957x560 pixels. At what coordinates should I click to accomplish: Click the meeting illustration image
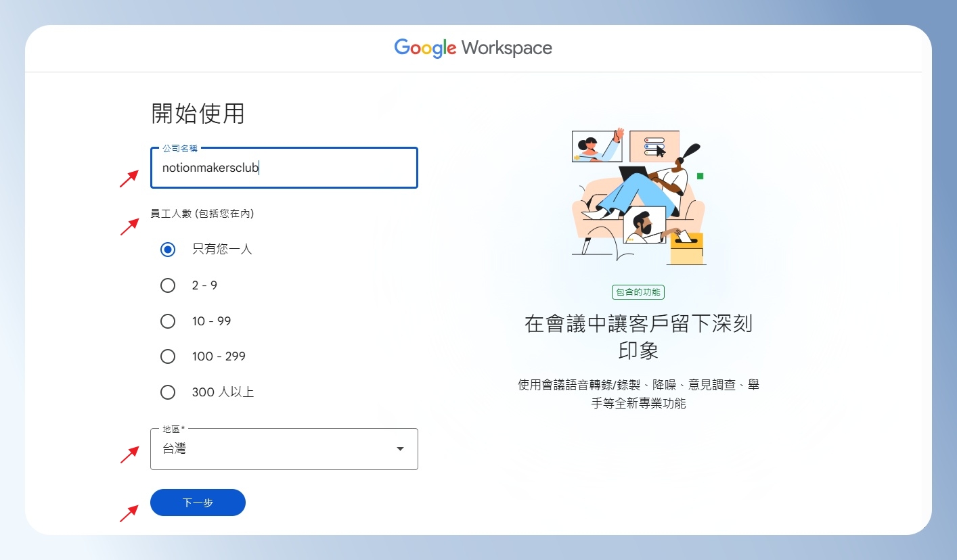[638, 196]
